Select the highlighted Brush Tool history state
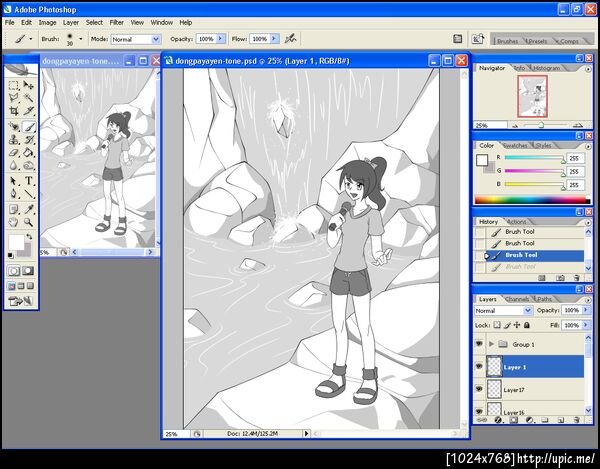Viewport: 600px width, 469px height. point(534,255)
